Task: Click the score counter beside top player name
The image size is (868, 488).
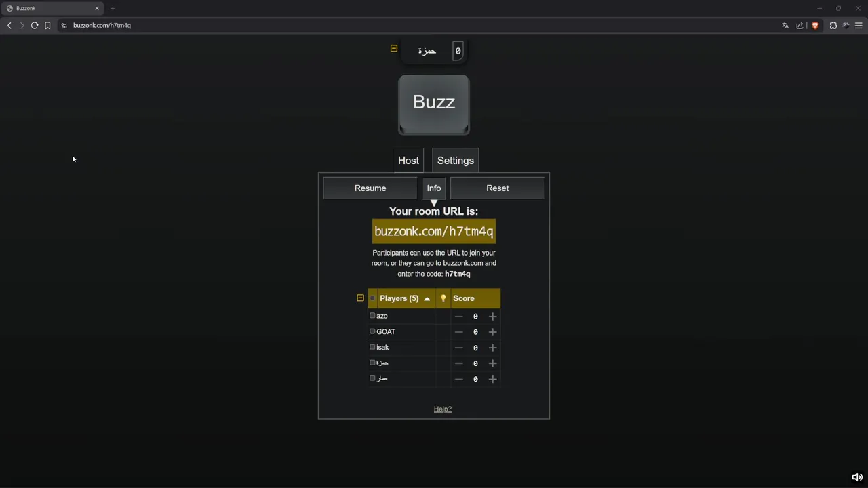Action: pyautogui.click(x=458, y=51)
